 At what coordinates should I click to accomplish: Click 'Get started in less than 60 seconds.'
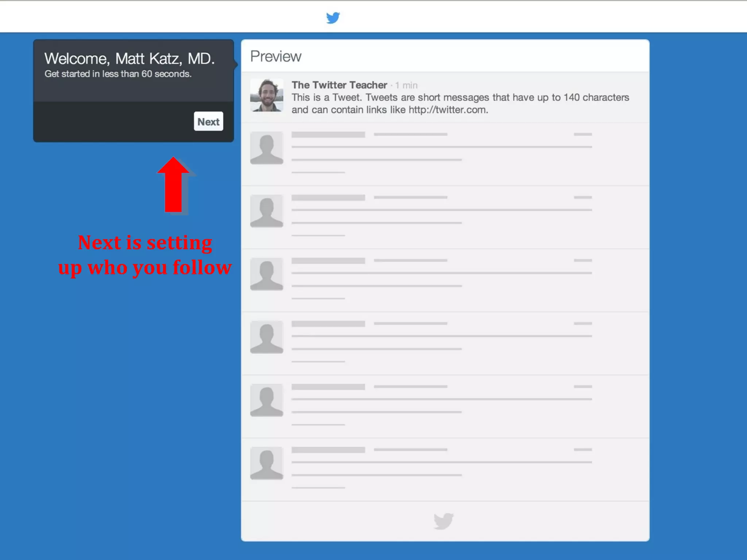click(x=118, y=74)
